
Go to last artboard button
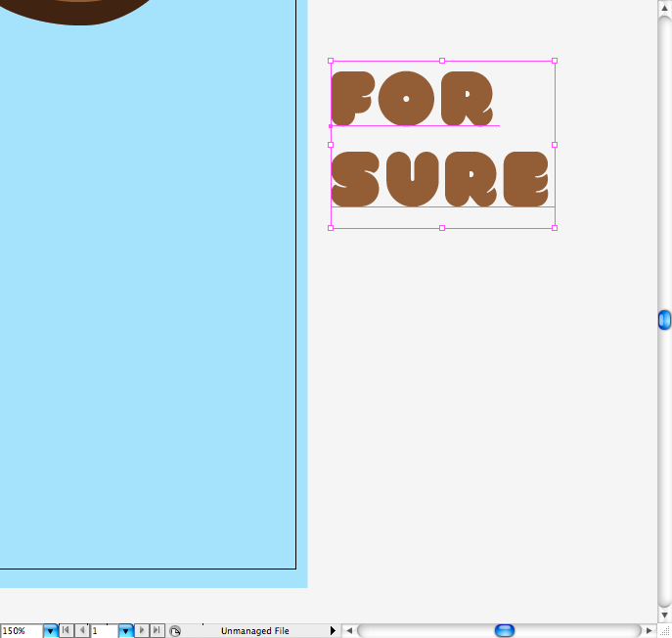[x=157, y=631]
